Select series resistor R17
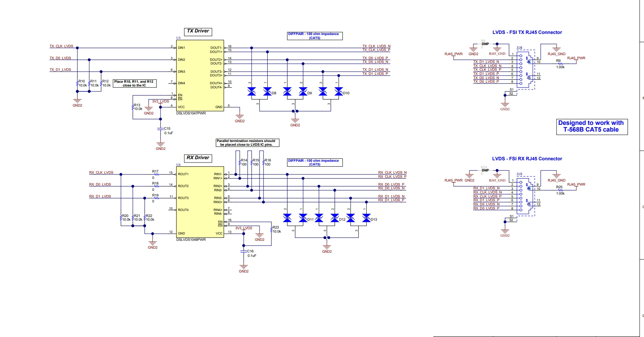This screenshot has width=644, height=337. (156, 174)
